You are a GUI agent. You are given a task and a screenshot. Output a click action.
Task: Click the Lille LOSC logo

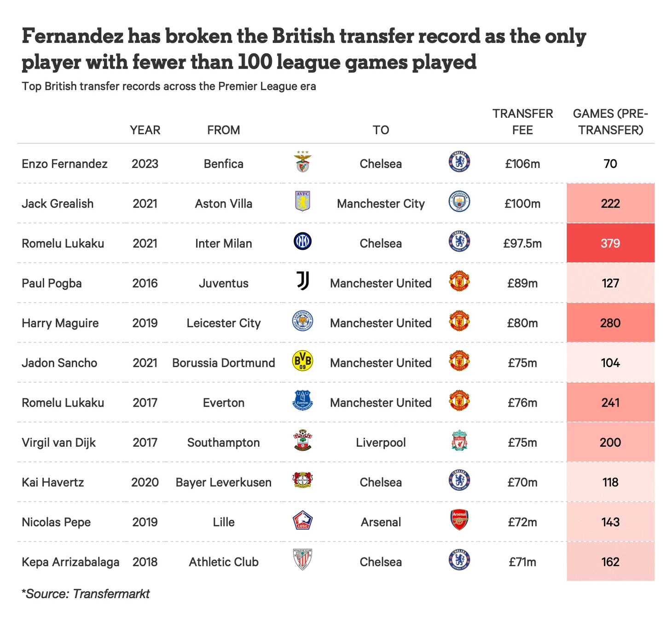point(302,520)
